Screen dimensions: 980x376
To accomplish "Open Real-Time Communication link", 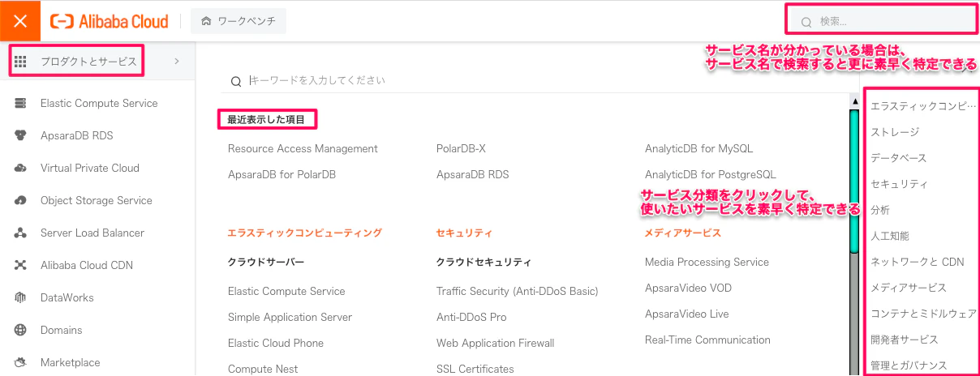I will (x=707, y=340).
